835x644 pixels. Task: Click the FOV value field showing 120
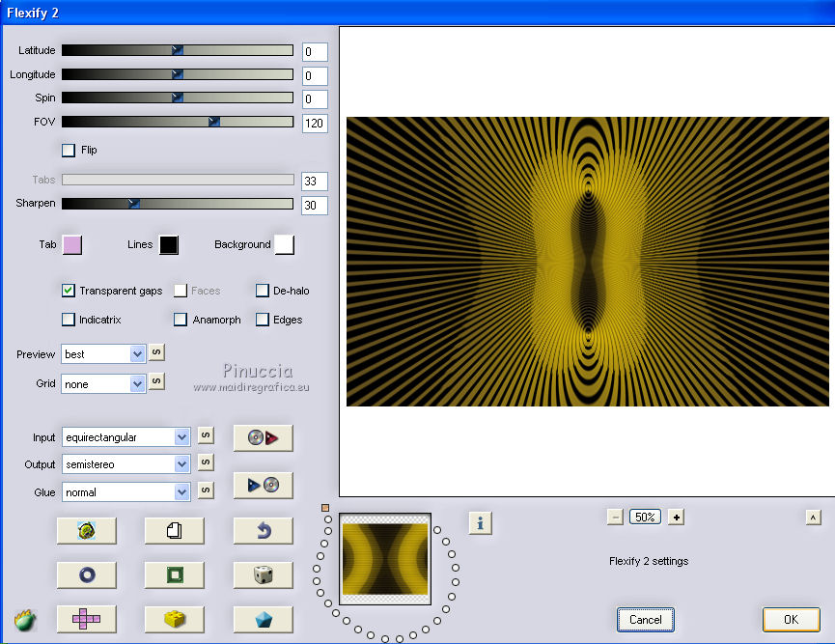[315, 124]
